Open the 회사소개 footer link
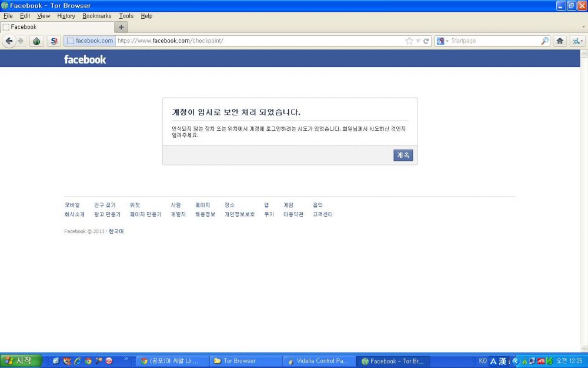 (x=75, y=214)
